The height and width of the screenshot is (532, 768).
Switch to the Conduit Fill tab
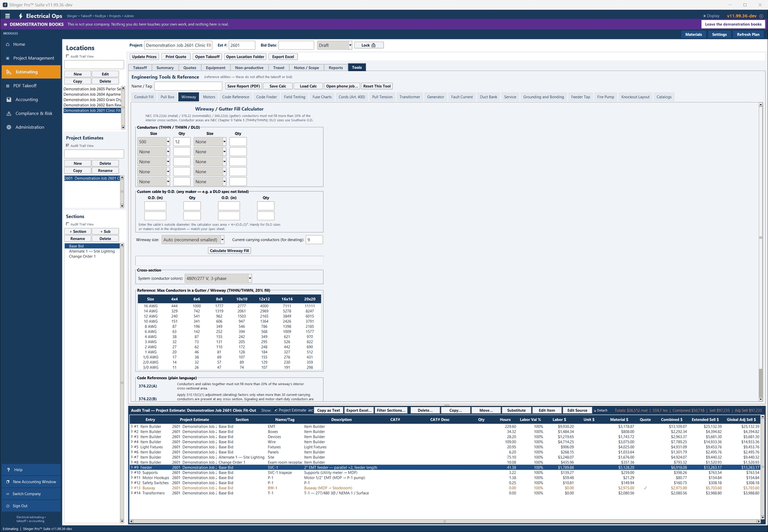tap(144, 97)
